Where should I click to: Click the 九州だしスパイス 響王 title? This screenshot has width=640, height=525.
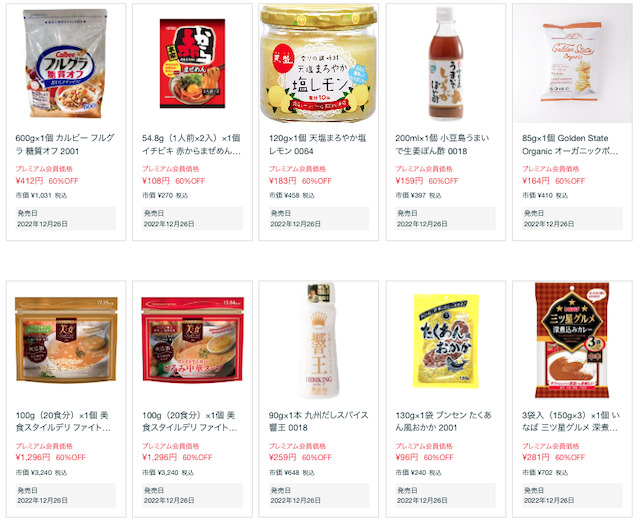click(318, 421)
